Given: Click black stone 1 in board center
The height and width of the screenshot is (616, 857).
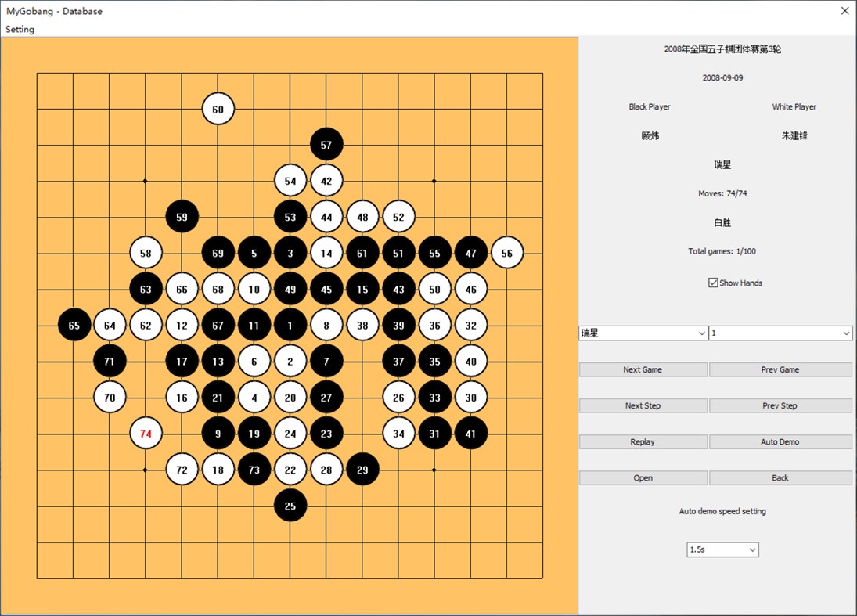Looking at the screenshot, I should coord(290,325).
